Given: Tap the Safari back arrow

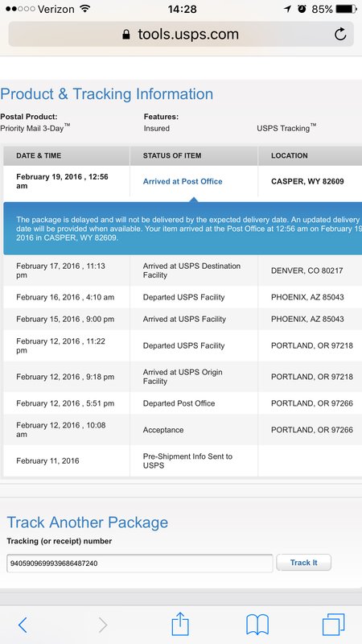Looking at the screenshot, I should [x=23, y=625].
